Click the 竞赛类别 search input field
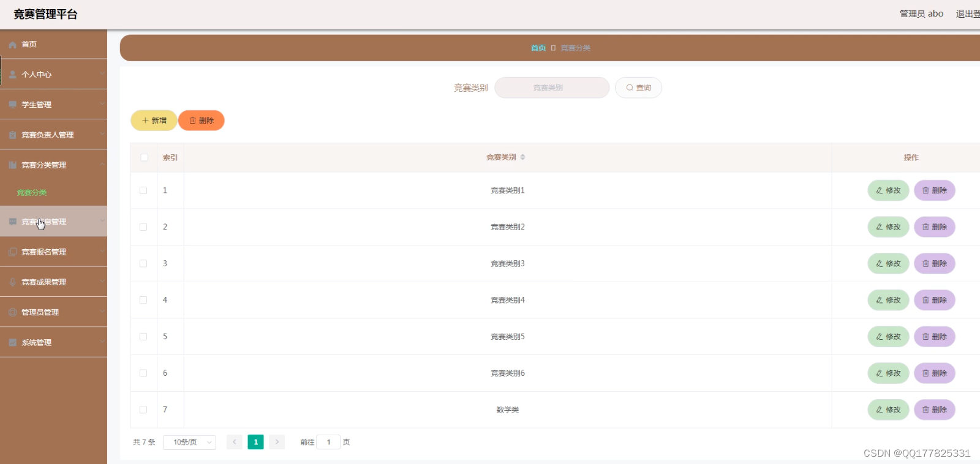 [552, 88]
